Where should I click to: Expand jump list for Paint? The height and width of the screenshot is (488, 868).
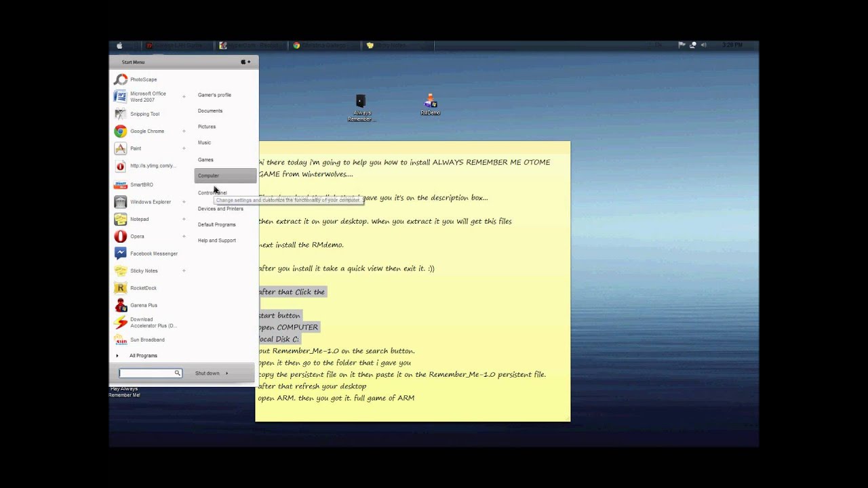tap(184, 148)
